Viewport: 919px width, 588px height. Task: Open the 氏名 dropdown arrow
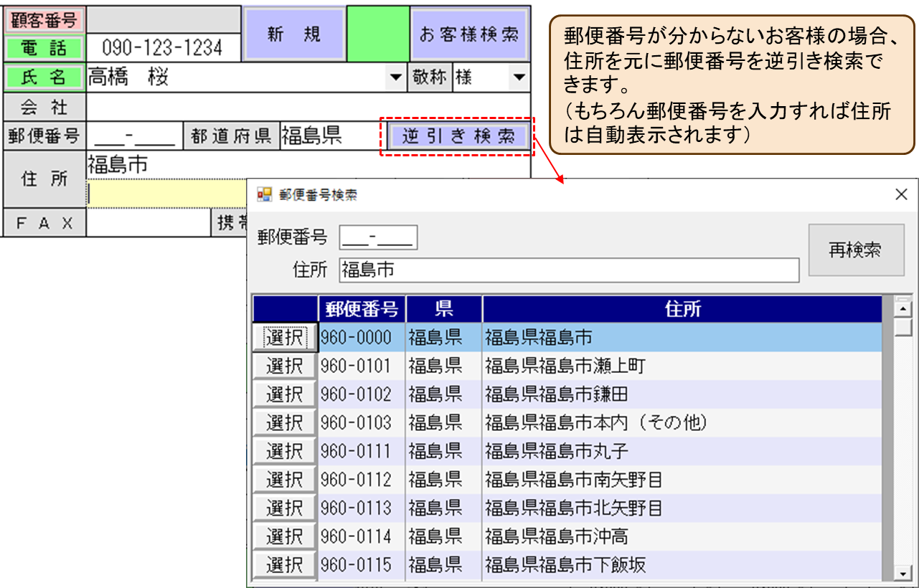tap(395, 77)
